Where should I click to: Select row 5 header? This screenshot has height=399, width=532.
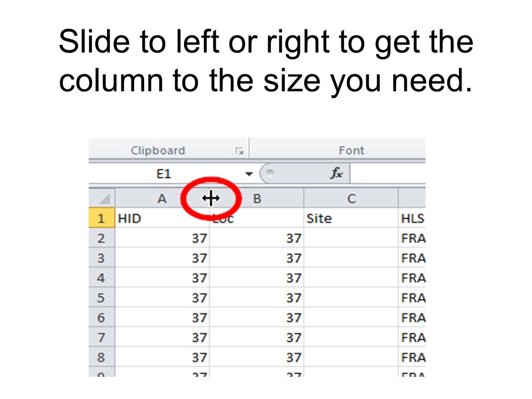101,298
